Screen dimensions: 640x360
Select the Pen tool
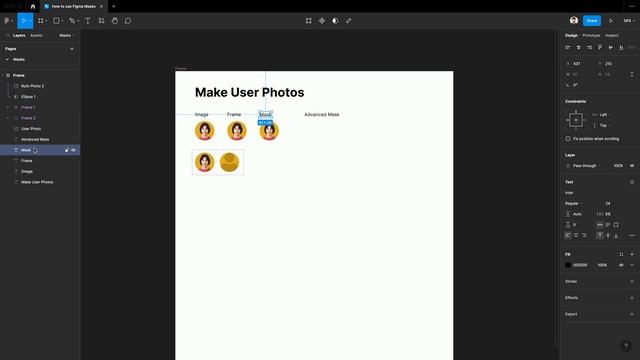pyautogui.click(x=72, y=21)
